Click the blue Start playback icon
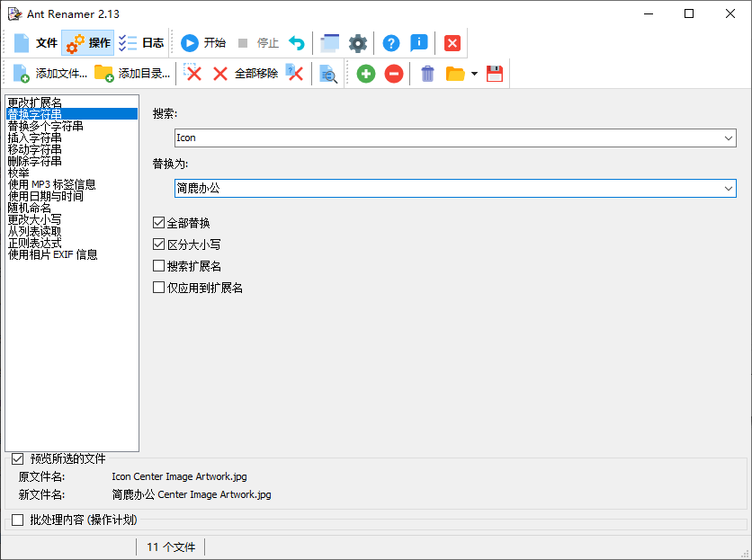This screenshot has height=560, width=752. [x=190, y=42]
